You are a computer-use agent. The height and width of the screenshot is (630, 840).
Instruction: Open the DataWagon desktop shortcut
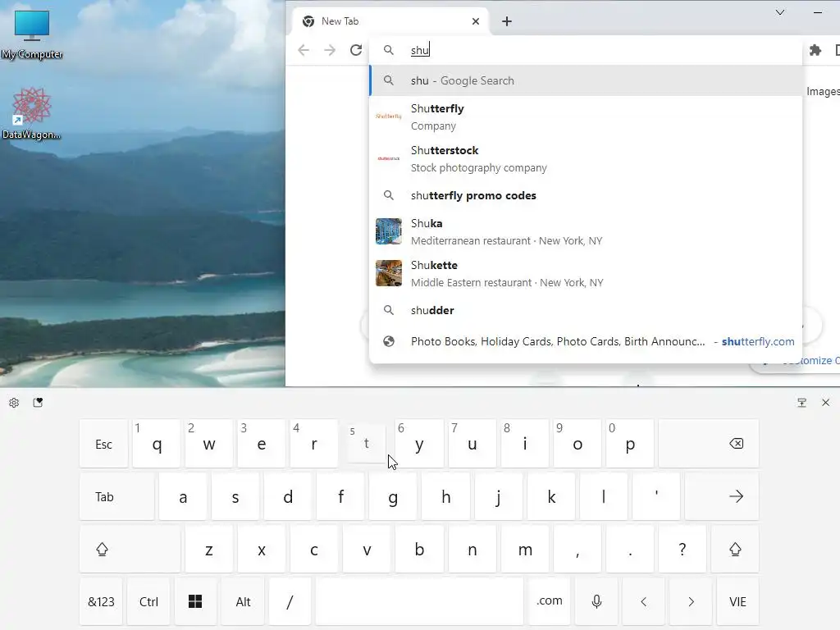pos(32,113)
